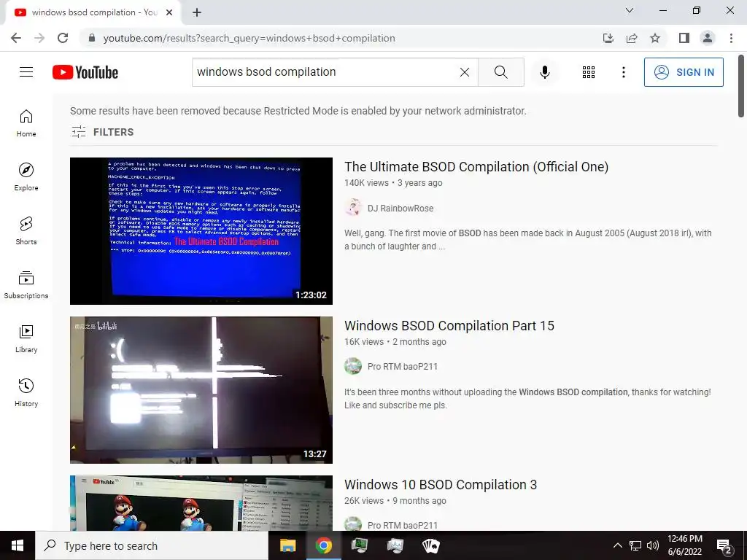This screenshot has width=747, height=560.
Task: Click the YouTube logo
Action: click(x=85, y=72)
